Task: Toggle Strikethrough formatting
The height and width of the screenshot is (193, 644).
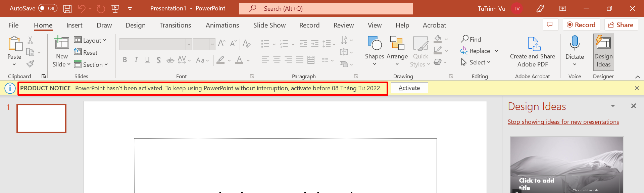Action: (x=170, y=60)
